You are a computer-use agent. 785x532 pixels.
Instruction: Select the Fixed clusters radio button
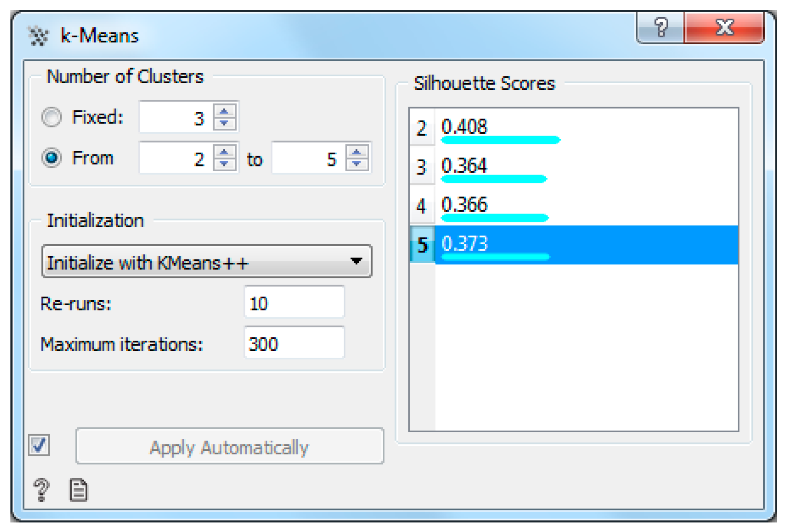(52, 117)
